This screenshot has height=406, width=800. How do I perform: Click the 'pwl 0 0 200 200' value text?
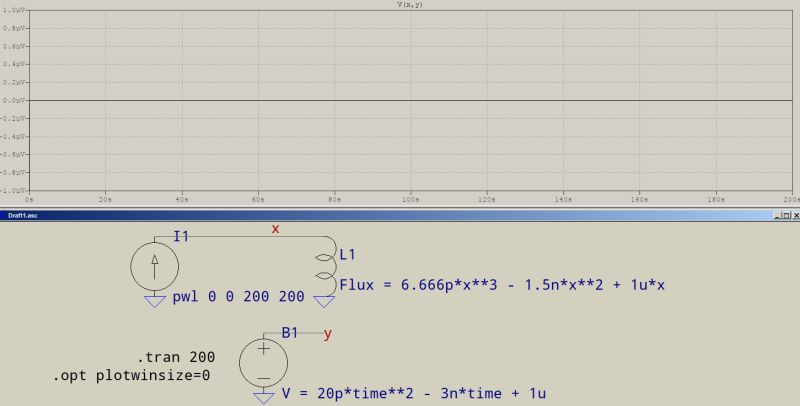[238, 297]
